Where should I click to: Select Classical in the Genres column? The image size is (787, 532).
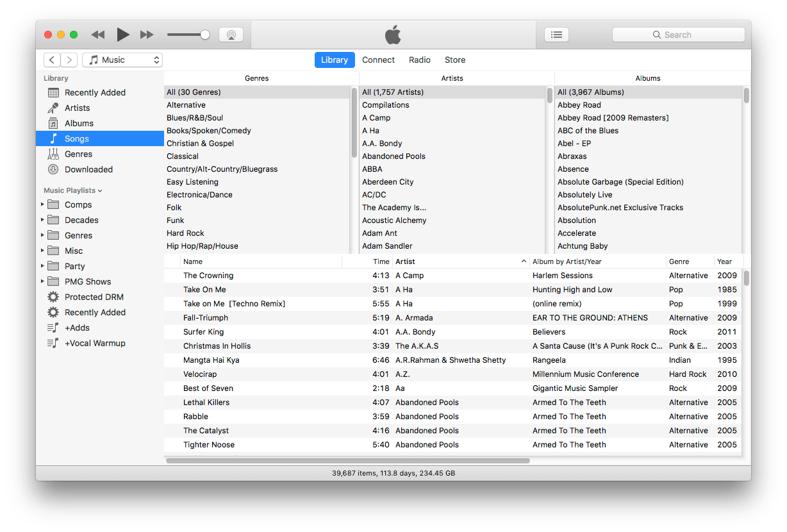(258, 156)
